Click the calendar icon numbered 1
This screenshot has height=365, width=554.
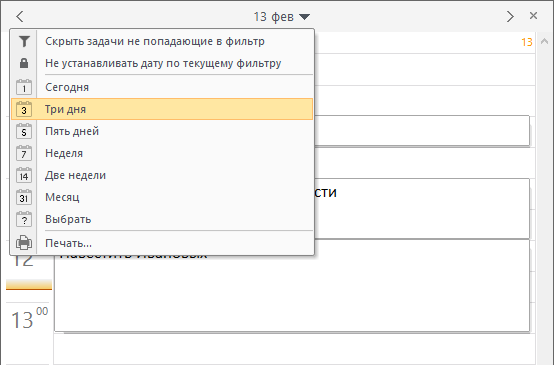pos(24,87)
